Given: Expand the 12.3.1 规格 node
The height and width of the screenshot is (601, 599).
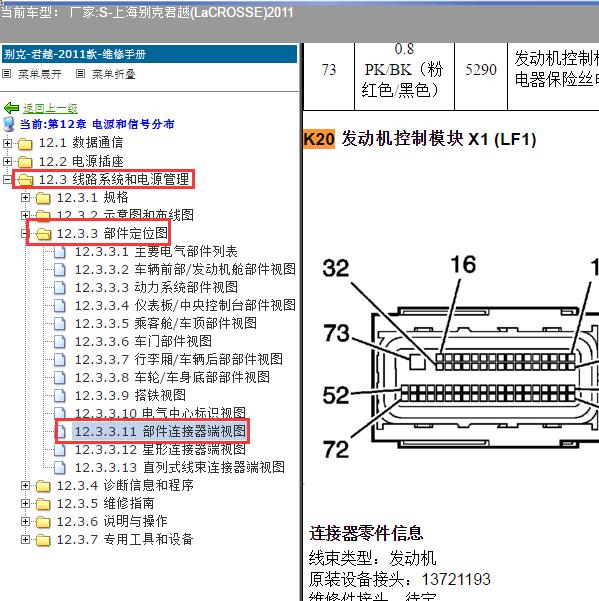Looking at the screenshot, I should [x=25, y=197].
